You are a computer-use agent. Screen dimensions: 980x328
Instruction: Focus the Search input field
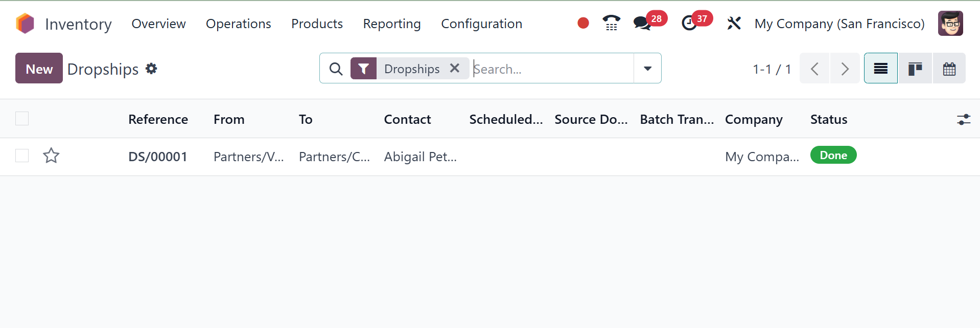pos(552,69)
